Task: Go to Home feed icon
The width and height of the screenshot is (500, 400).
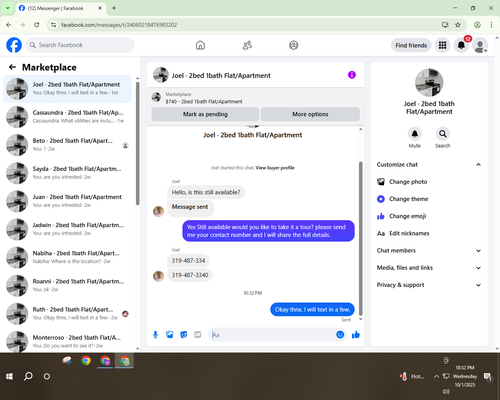Action: tap(200, 45)
